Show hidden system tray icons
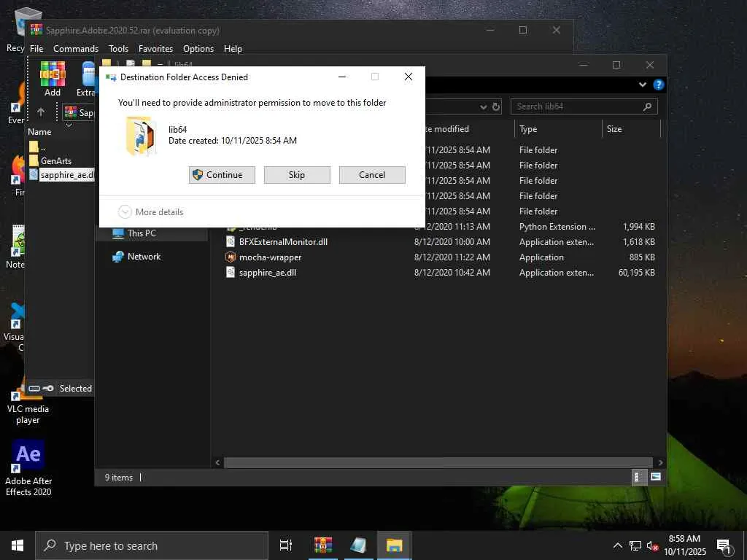The height and width of the screenshot is (560, 747). click(x=617, y=545)
